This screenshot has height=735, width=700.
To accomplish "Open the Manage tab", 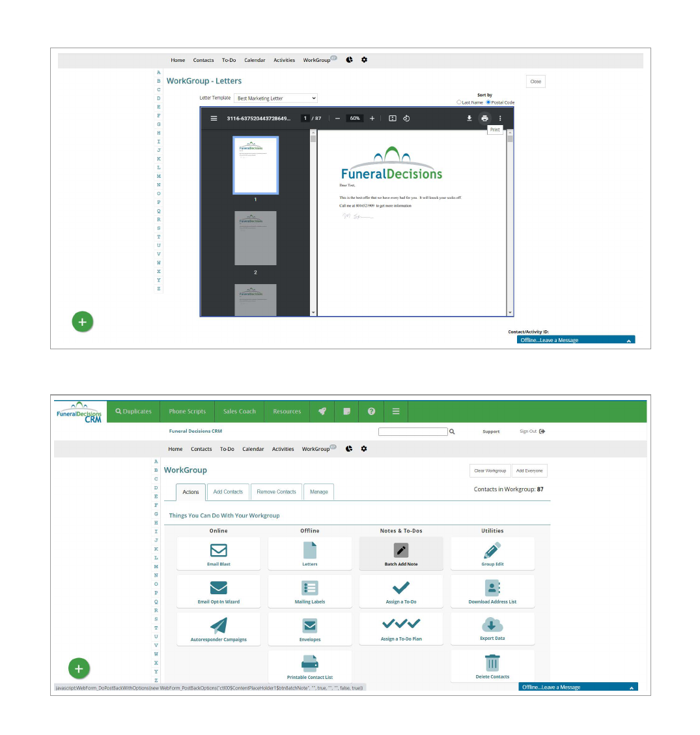I will (x=319, y=492).
